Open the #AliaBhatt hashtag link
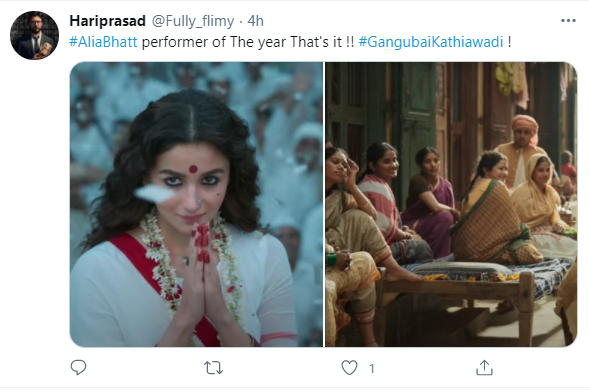The image size is (589, 390). pos(103,42)
